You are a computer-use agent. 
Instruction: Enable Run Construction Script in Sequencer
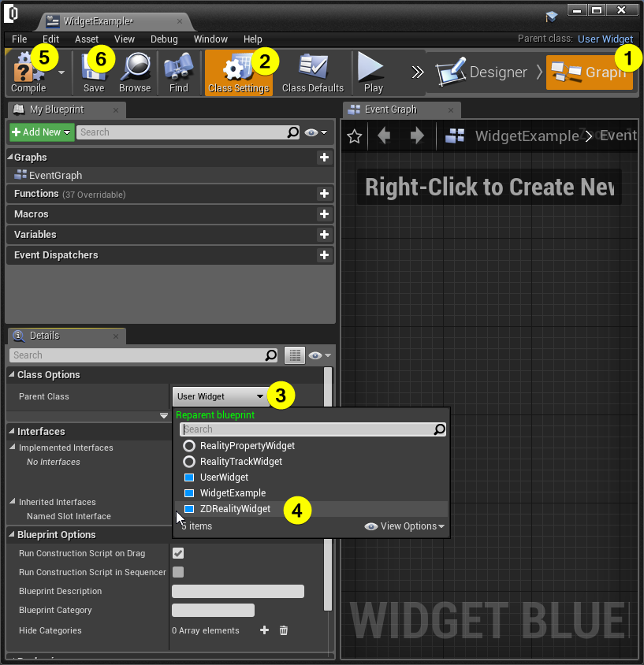click(178, 572)
